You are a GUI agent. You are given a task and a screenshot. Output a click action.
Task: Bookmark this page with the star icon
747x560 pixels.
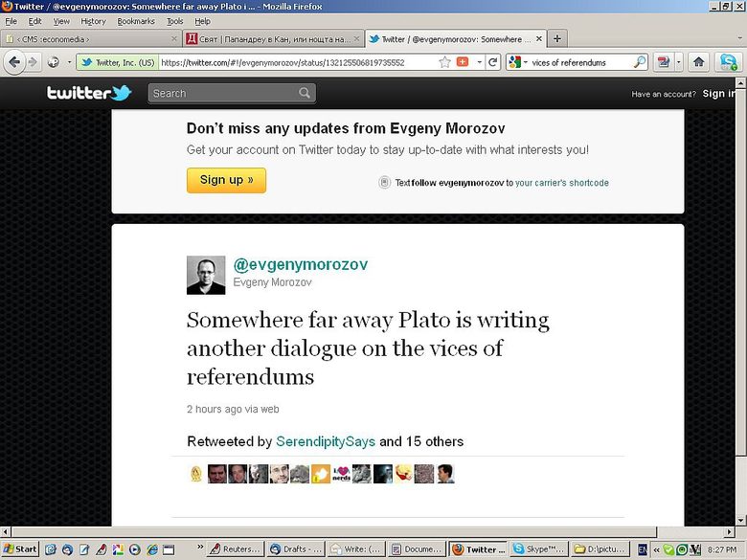444,62
